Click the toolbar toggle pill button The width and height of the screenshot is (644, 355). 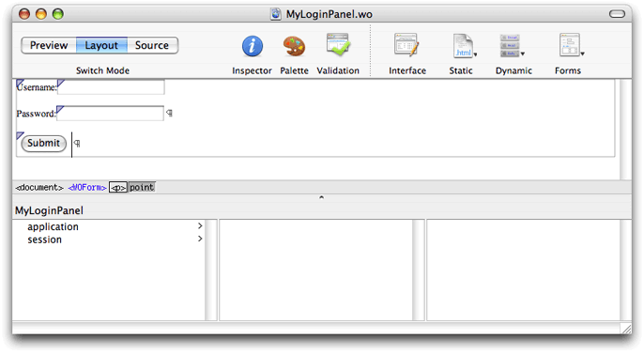click(617, 14)
